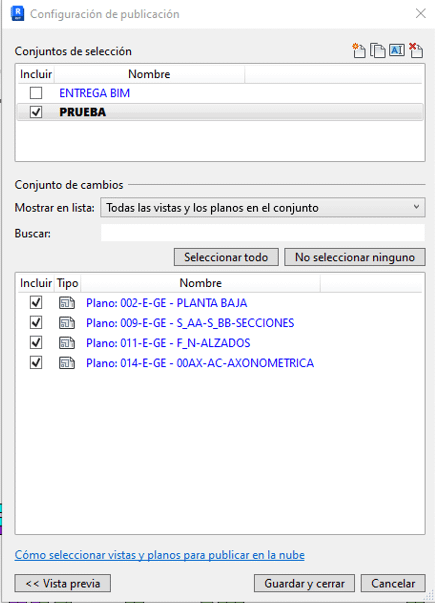The height and width of the screenshot is (603, 435).
Task: Click the Rename selection set icon
Action: pyautogui.click(x=397, y=50)
